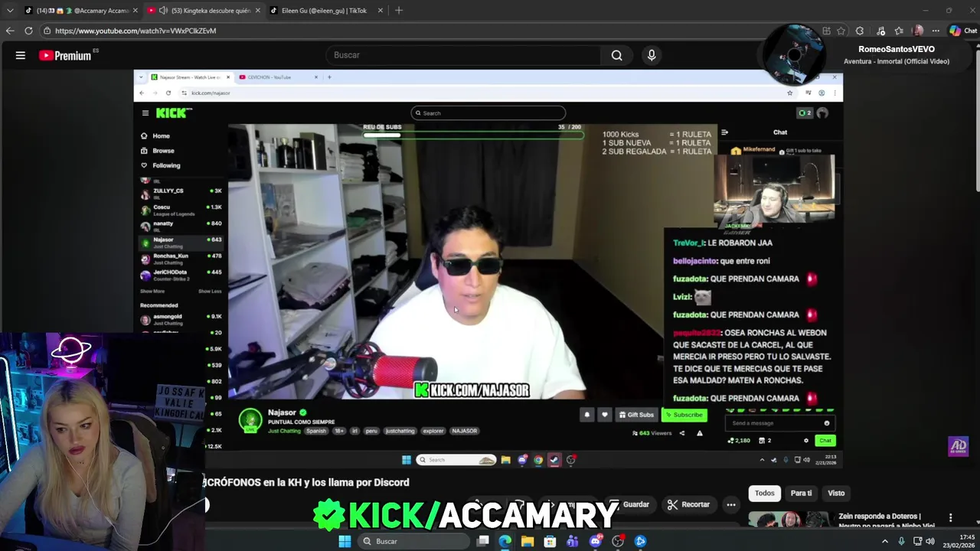Toggle the Najasor notification bell
The width and height of the screenshot is (980, 551).
(x=587, y=415)
